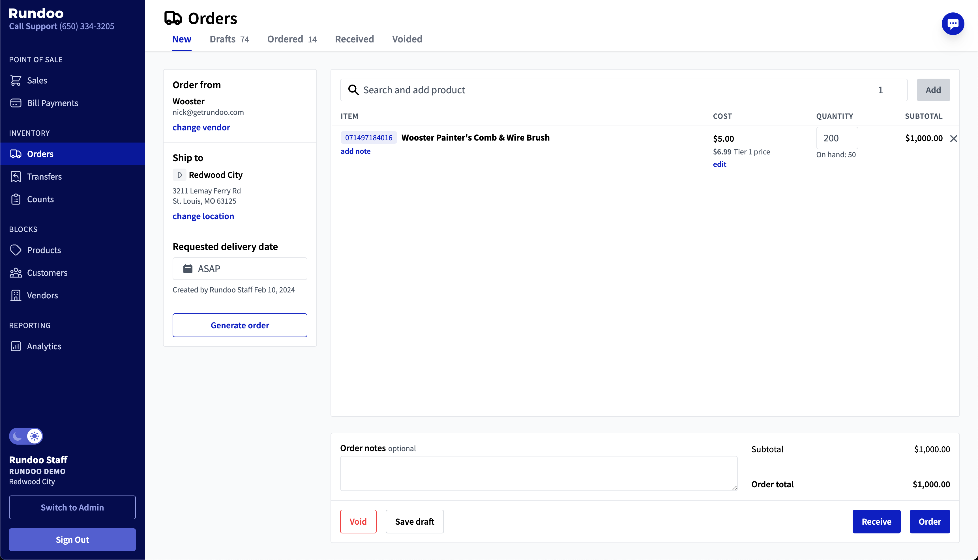
Task: Click the truck icon beside Orders heading
Action: (x=173, y=18)
